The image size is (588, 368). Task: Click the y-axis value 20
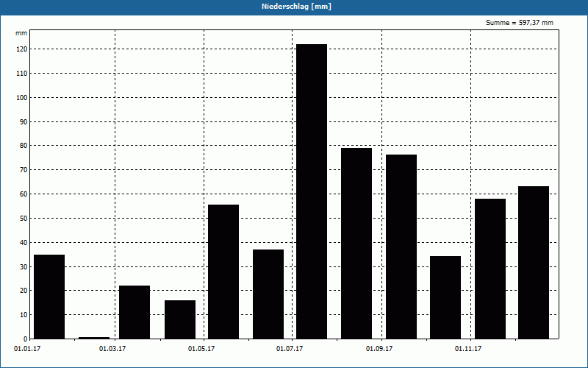(24, 291)
